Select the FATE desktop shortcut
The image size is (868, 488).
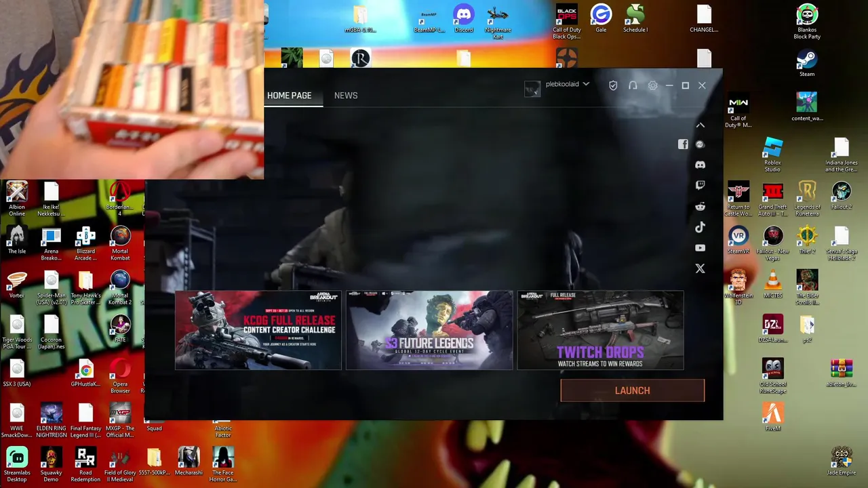click(x=120, y=329)
